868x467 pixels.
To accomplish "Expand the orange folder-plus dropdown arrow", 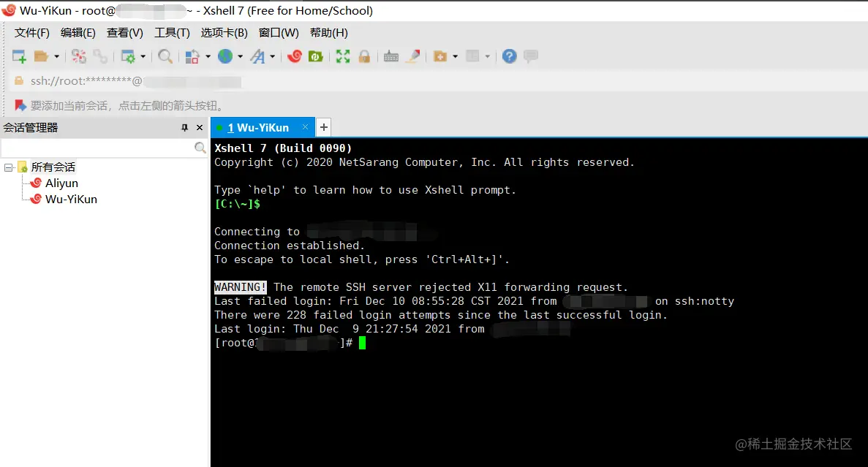I will click(455, 56).
